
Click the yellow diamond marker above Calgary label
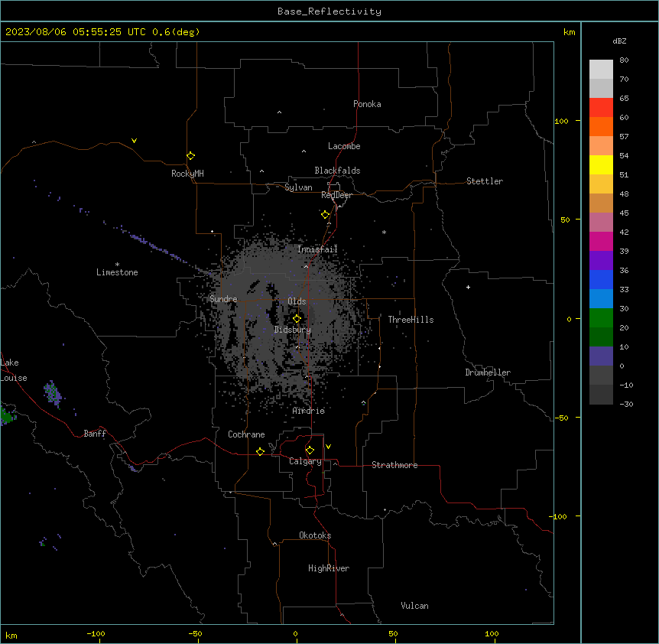(x=310, y=450)
